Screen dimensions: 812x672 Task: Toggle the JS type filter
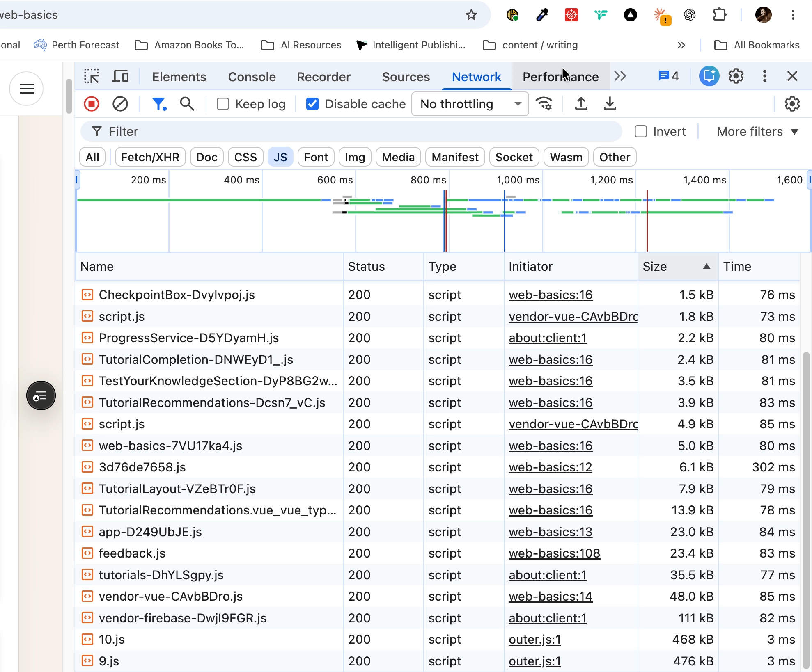coord(280,157)
